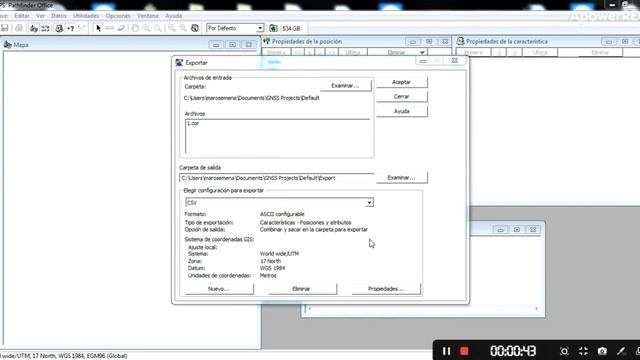Click the '>>' button in position properties
The image size is (640, 360).
tap(332, 53)
